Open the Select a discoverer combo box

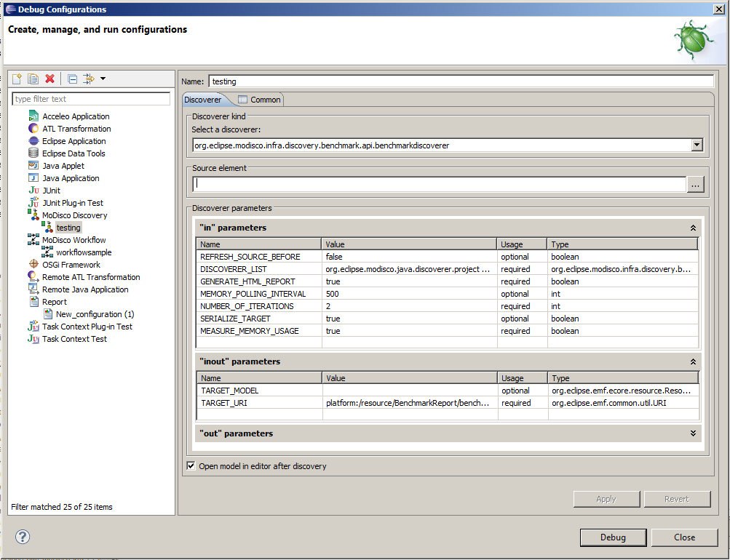[x=448, y=145]
